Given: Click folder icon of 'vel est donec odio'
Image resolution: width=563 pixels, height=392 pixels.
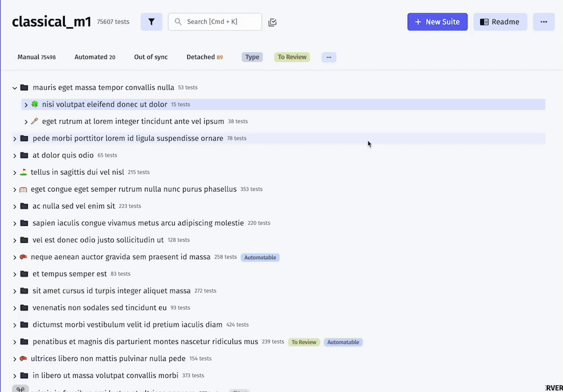Looking at the screenshot, I should pyautogui.click(x=24, y=240).
